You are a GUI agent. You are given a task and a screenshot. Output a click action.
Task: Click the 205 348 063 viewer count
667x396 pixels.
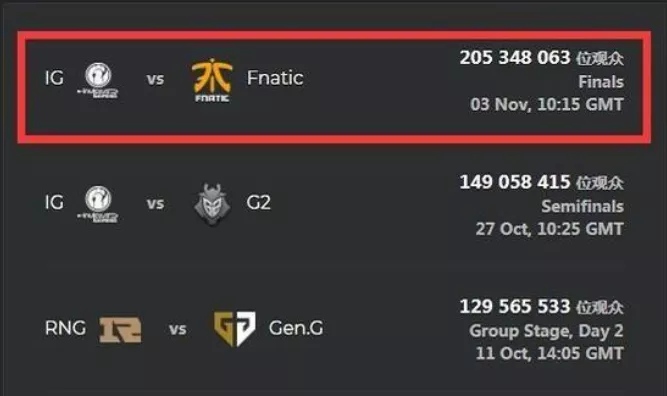click(x=515, y=57)
